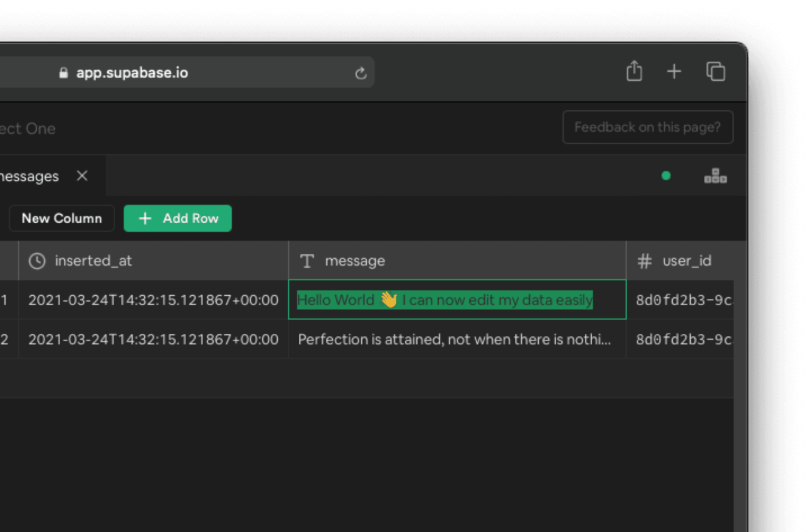The image size is (809, 532).
Task: Select the message column header
Action: pyautogui.click(x=355, y=261)
